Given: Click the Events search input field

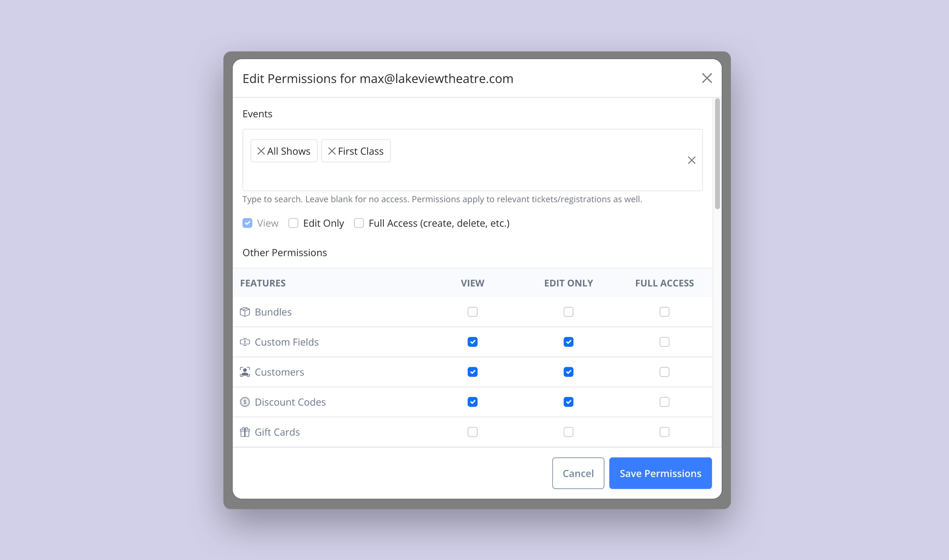Looking at the screenshot, I should pos(472,160).
